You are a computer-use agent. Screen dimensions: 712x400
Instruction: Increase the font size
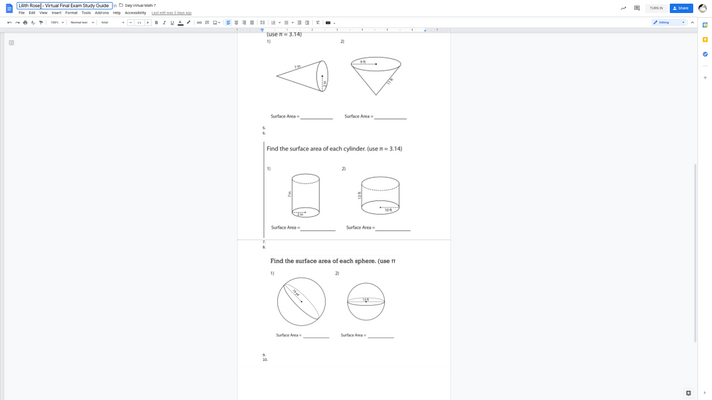click(x=148, y=23)
